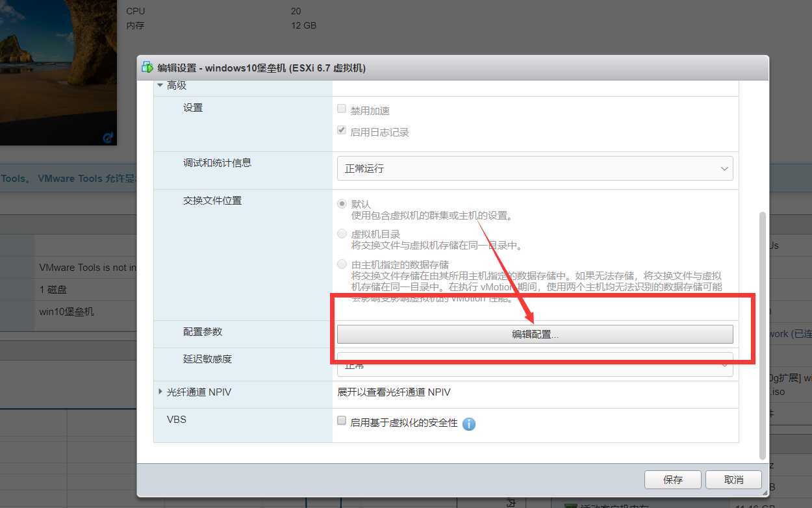Click the refresh icon on console thumbnail
Screen dimensions: 812x508
click(x=108, y=137)
